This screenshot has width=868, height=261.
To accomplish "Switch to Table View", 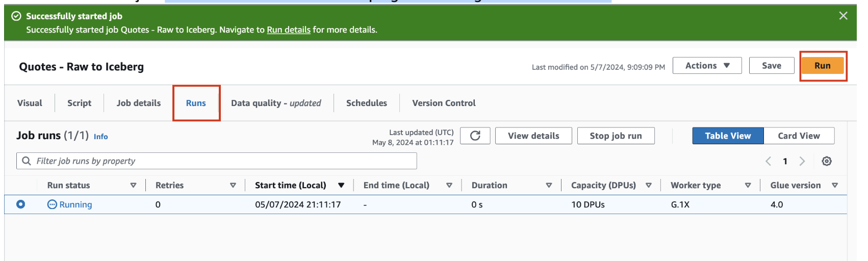I will pyautogui.click(x=728, y=136).
